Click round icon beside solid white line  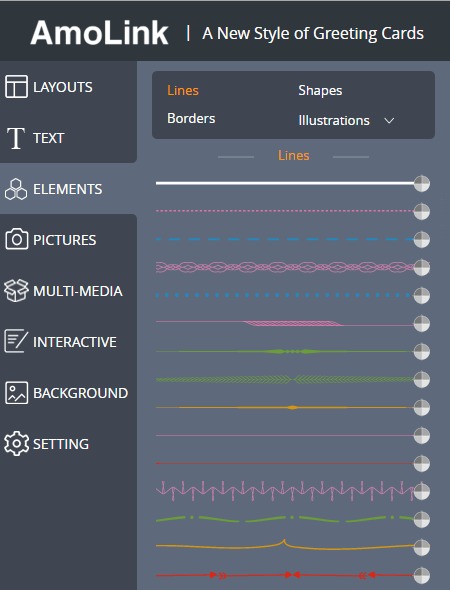click(x=421, y=184)
